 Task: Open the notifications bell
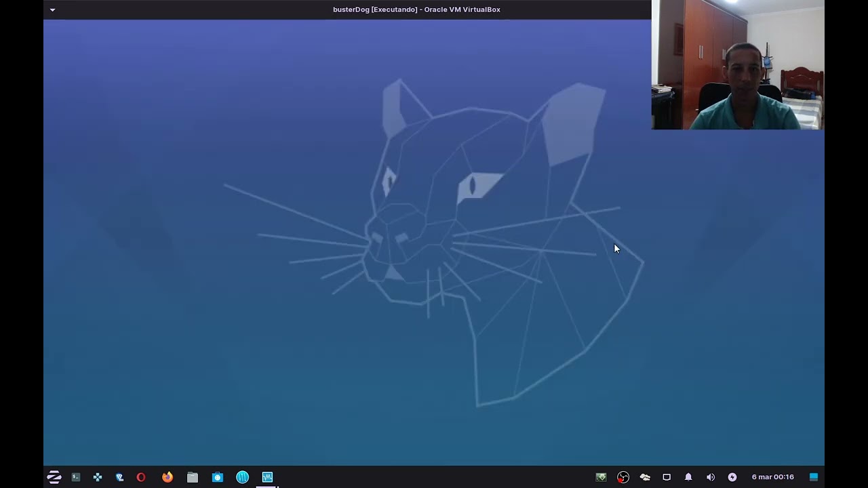tap(688, 477)
